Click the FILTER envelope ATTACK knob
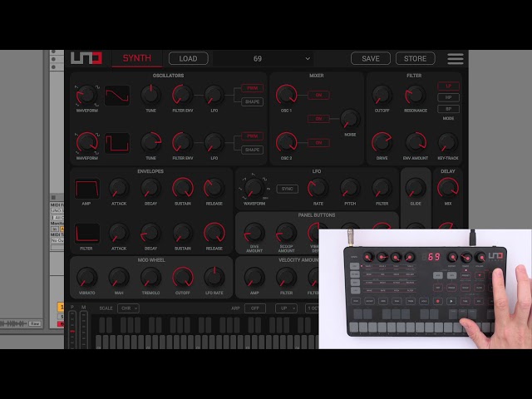The width and height of the screenshot is (532, 399). (119, 233)
